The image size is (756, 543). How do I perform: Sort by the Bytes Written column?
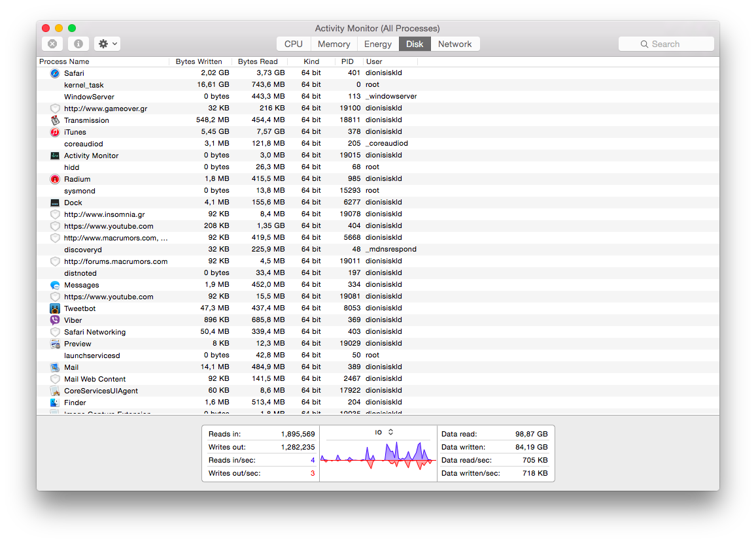[200, 61]
